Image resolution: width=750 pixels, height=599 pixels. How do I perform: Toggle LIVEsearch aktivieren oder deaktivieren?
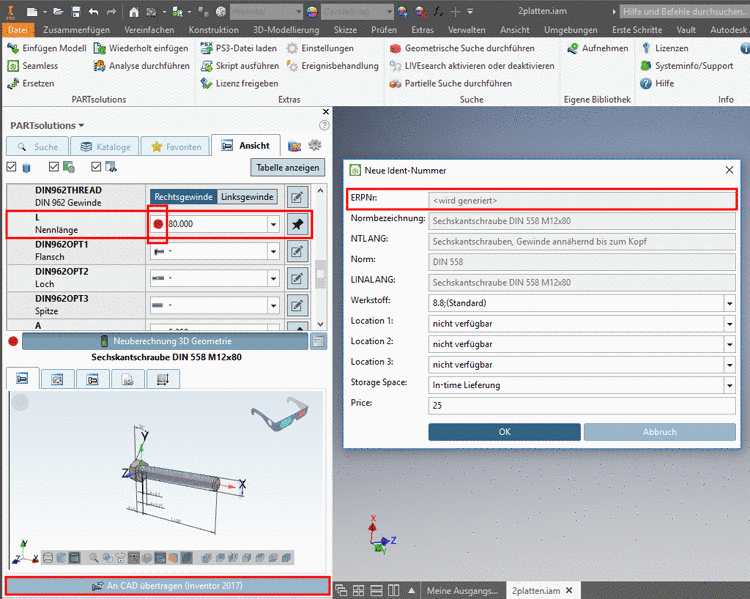pos(472,66)
